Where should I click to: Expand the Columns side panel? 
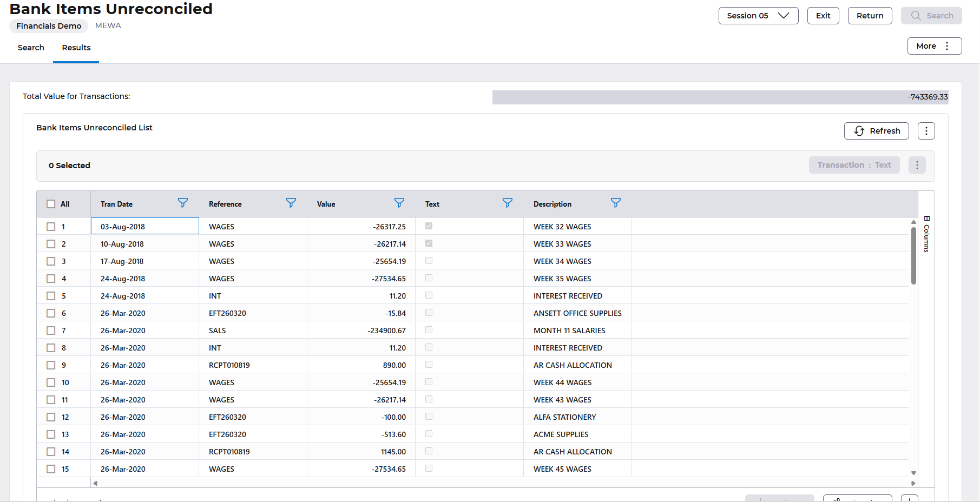coord(926,234)
